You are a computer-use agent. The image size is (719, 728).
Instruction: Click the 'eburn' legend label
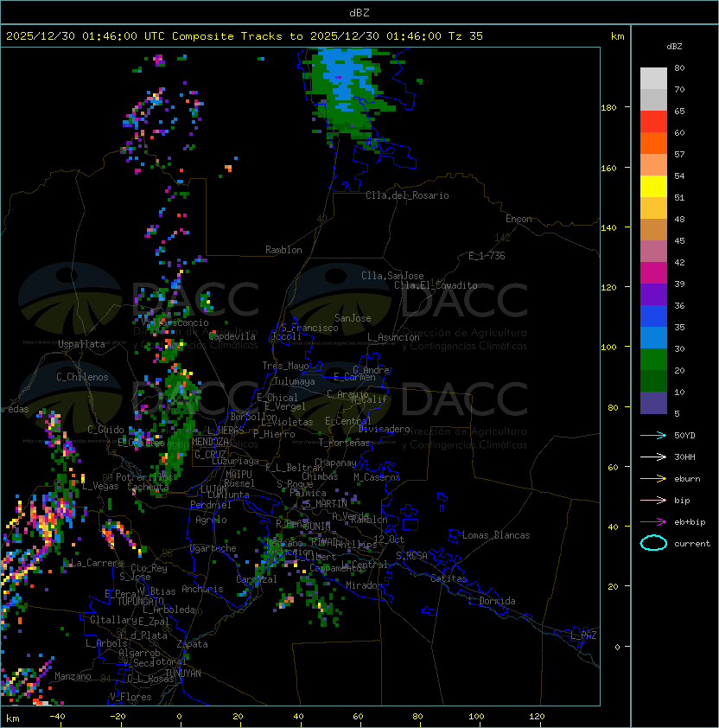(x=687, y=479)
